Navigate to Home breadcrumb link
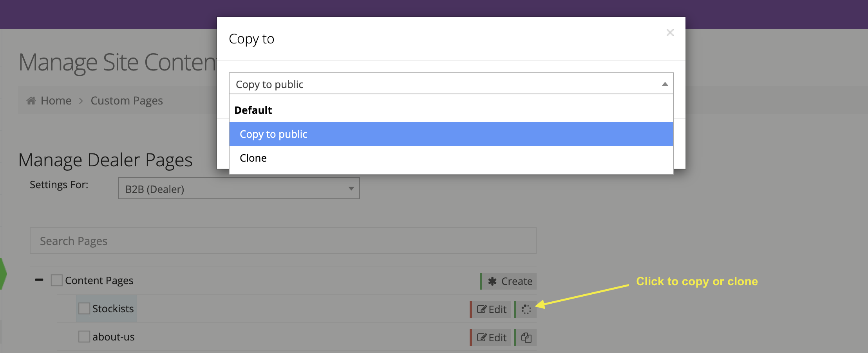 (56, 101)
